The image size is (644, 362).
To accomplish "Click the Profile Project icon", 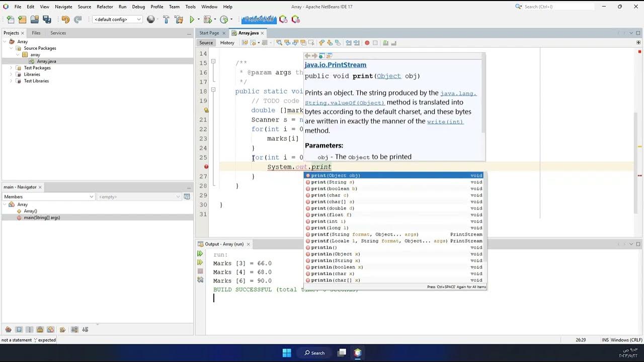I will pos(224,19).
